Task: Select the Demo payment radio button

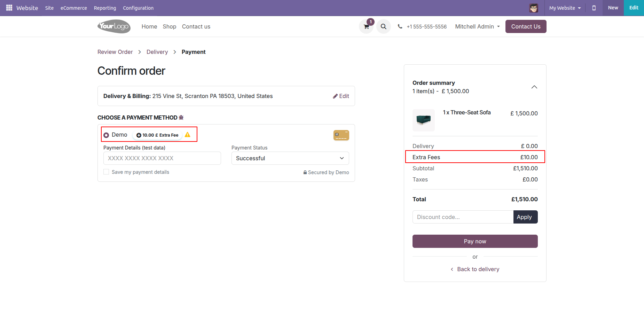Action: [x=106, y=135]
